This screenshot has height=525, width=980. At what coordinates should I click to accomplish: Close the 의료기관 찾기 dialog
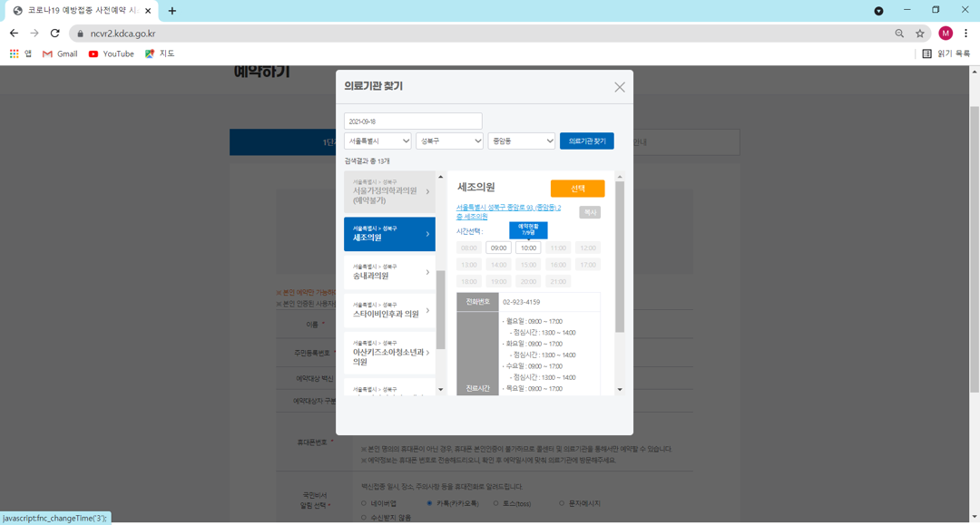click(x=620, y=87)
